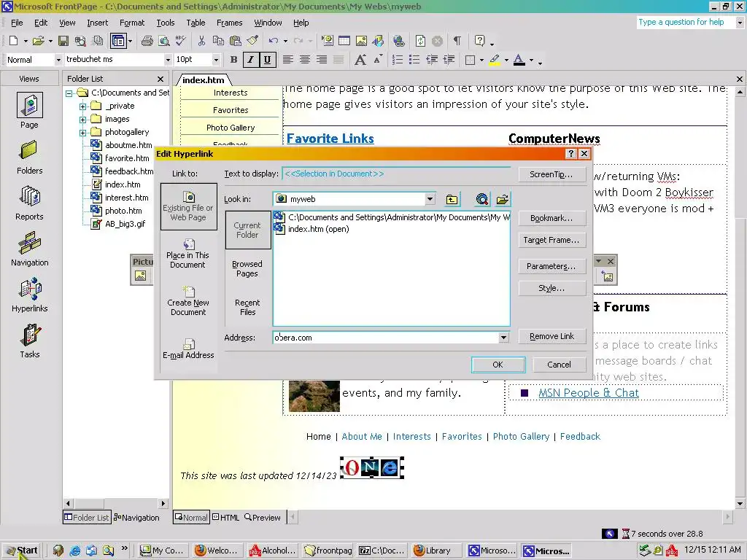The image size is (747, 560).
Task: Select Existing File or Web Page option
Action: [x=188, y=206]
